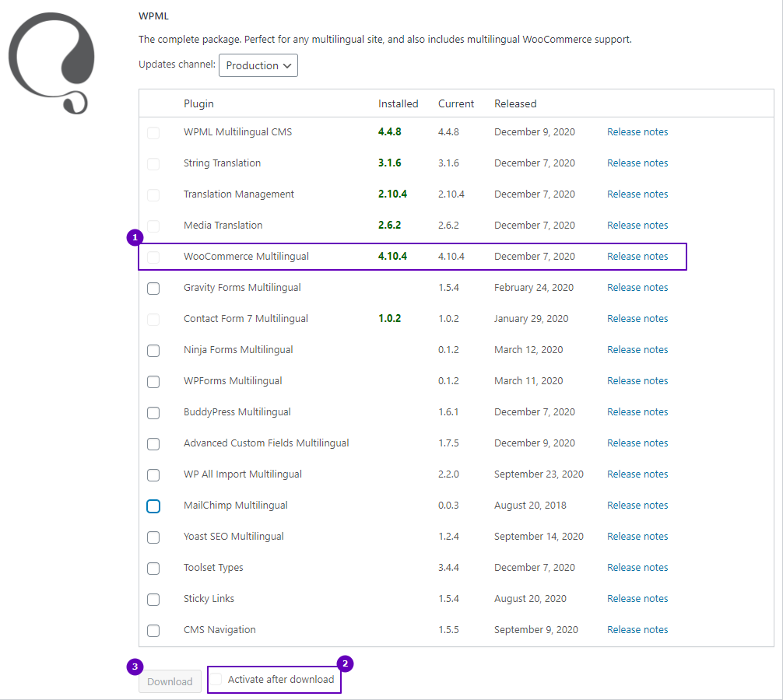Check the BuddyPress Multilingual checkbox

tap(153, 413)
